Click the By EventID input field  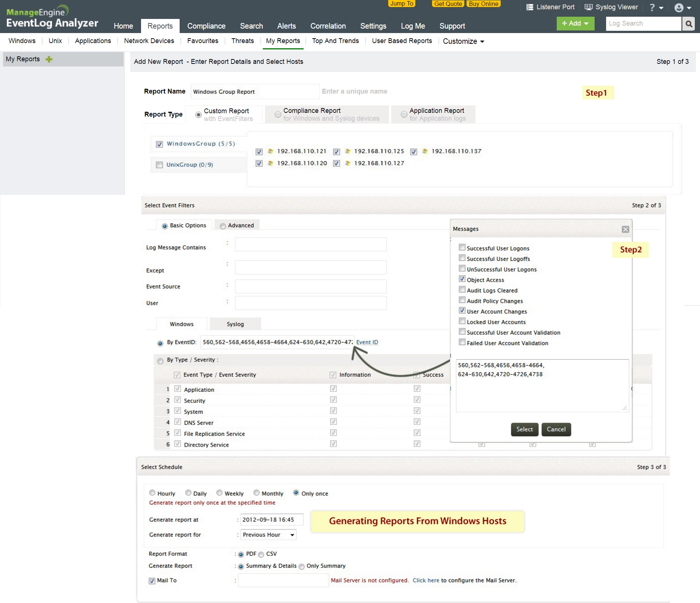277,342
